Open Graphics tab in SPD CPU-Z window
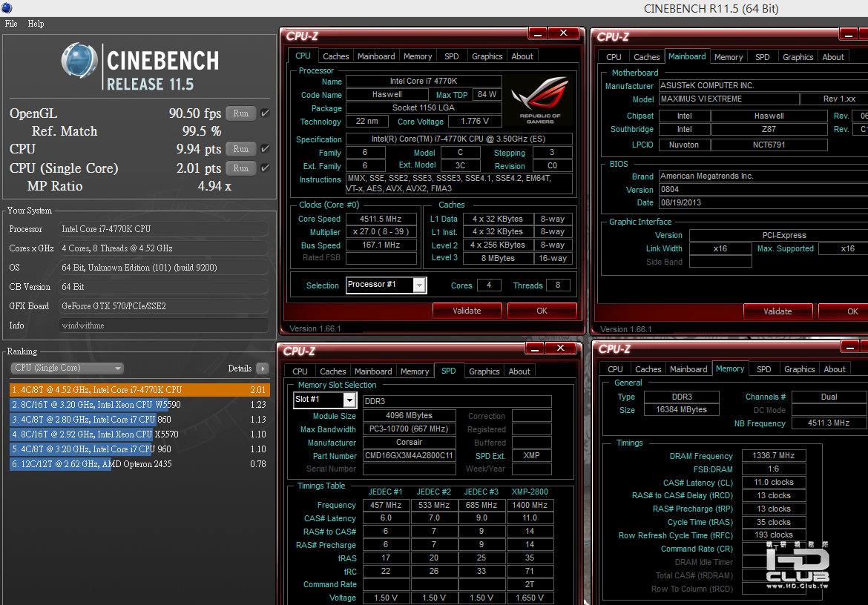 click(x=484, y=371)
